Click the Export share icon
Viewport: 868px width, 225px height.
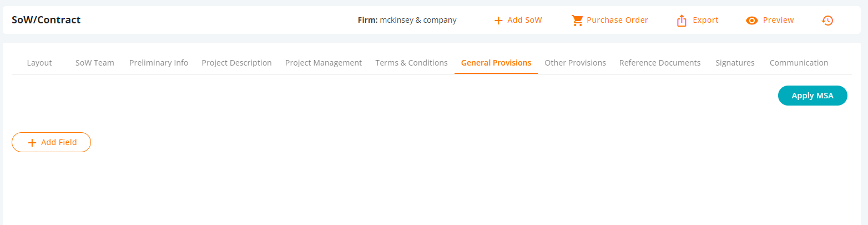pyautogui.click(x=682, y=21)
